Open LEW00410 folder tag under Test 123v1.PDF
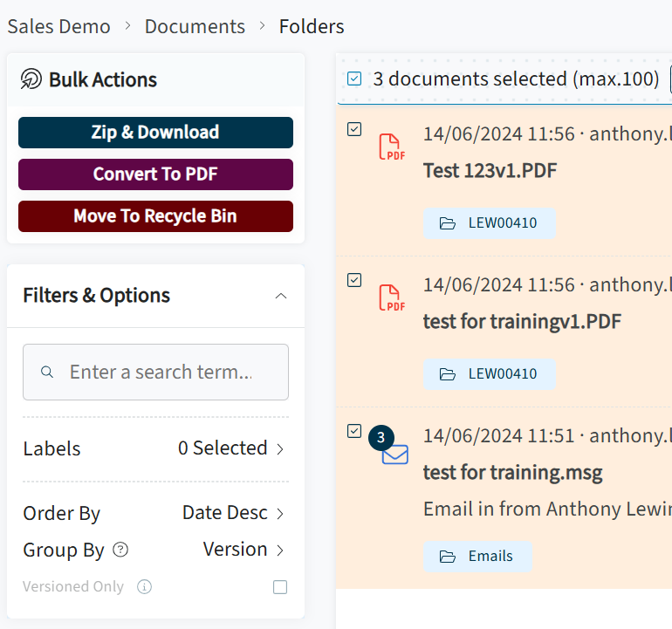Image resolution: width=672 pixels, height=629 pixels. click(490, 223)
